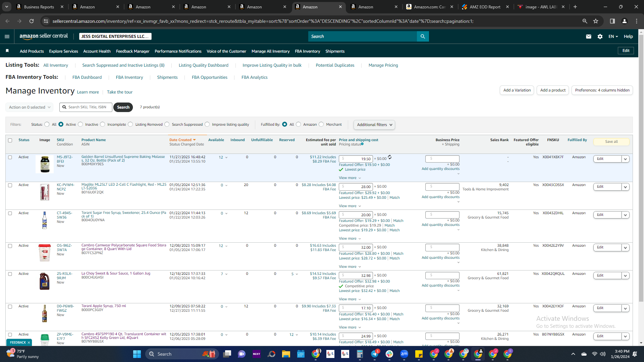The image size is (644, 362).
Task: Open the Manage Pricing link
Action: tap(383, 65)
